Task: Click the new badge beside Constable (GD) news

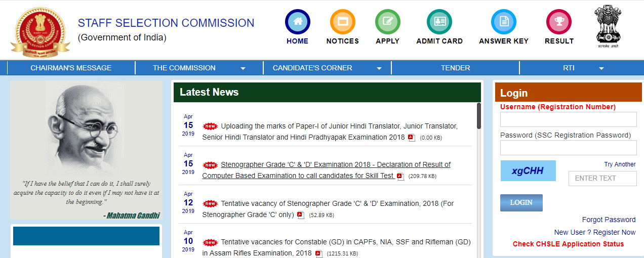Action: [x=210, y=242]
